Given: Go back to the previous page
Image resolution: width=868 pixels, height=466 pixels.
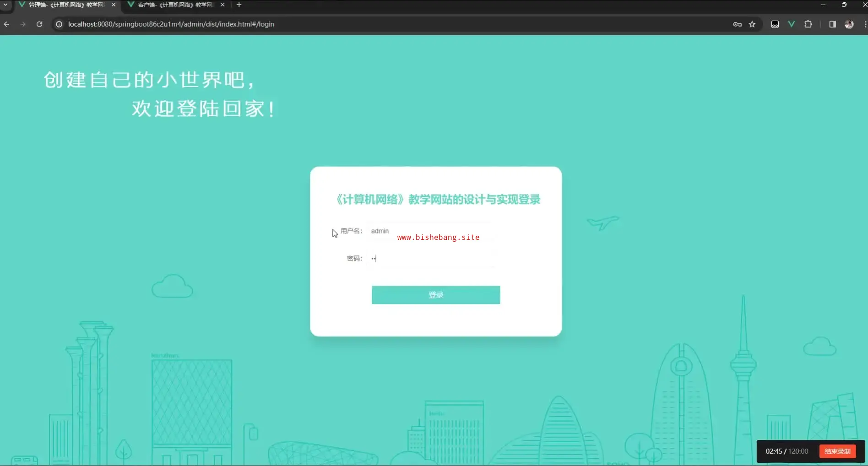Looking at the screenshot, I should click(x=7, y=24).
